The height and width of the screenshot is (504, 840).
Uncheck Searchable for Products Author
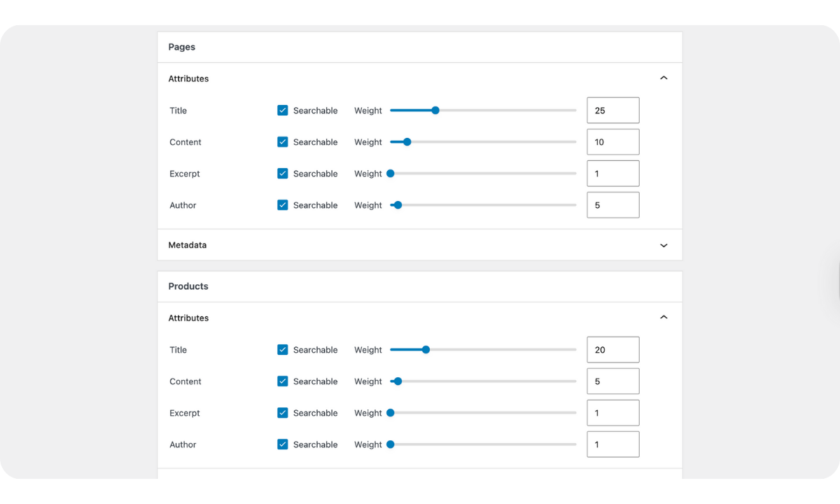coord(283,444)
